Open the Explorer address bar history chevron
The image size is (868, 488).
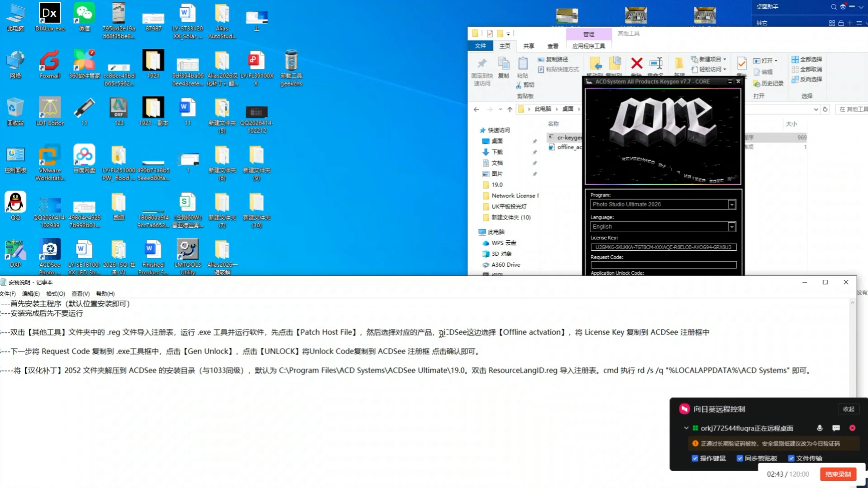click(x=816, y=109)
